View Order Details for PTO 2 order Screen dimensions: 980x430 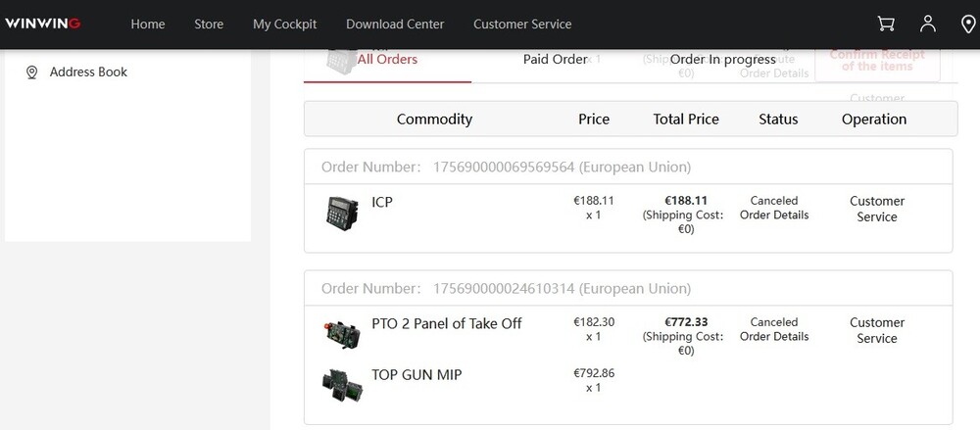click(774, 337)
